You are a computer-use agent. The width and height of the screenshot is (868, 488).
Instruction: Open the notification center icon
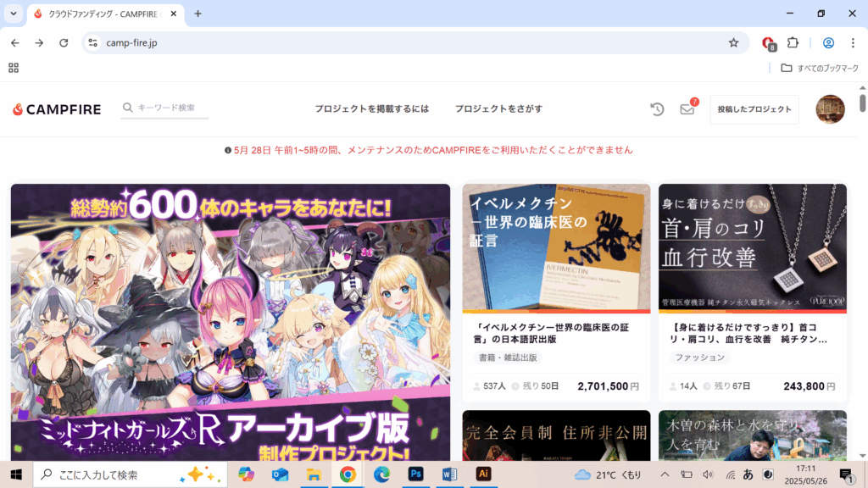[847, 474]
